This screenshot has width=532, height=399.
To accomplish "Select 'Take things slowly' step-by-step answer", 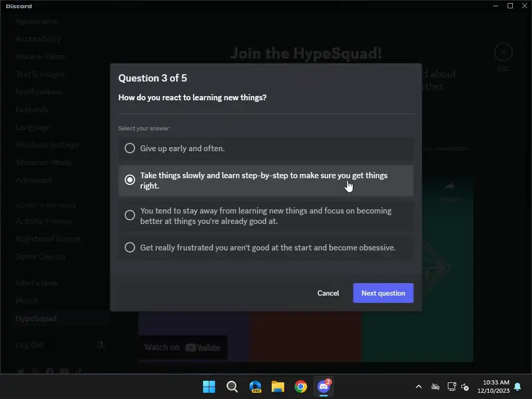I will tap(265, 180).
